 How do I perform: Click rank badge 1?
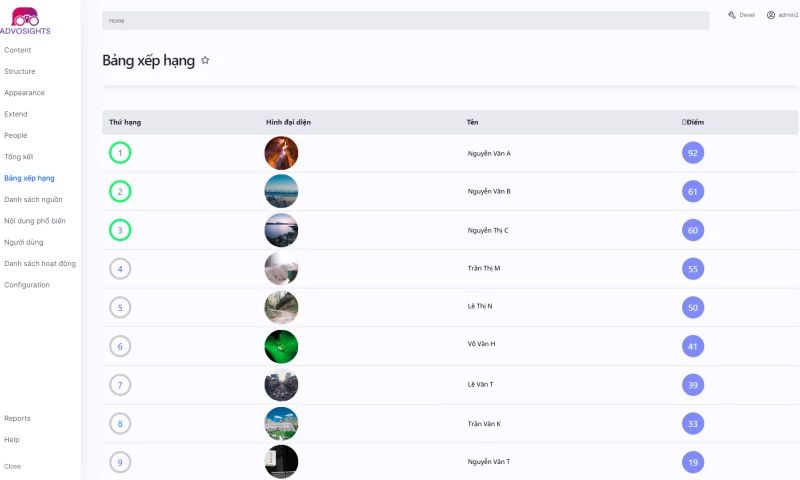(x=120, y=153)
